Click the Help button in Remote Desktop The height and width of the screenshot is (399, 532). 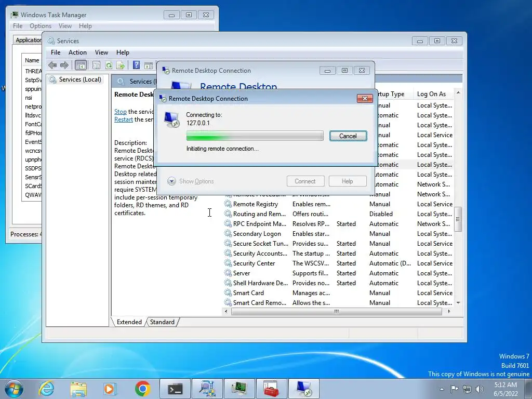click(x=348, y=181)
